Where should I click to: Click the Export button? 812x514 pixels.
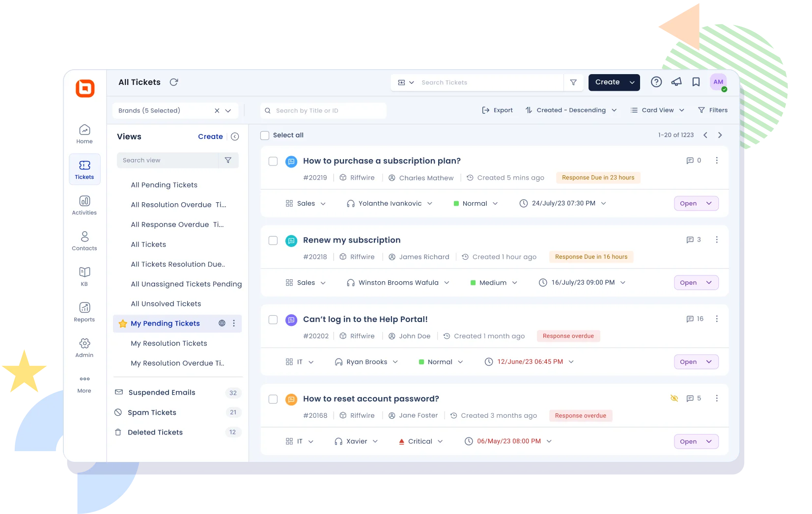497,110
